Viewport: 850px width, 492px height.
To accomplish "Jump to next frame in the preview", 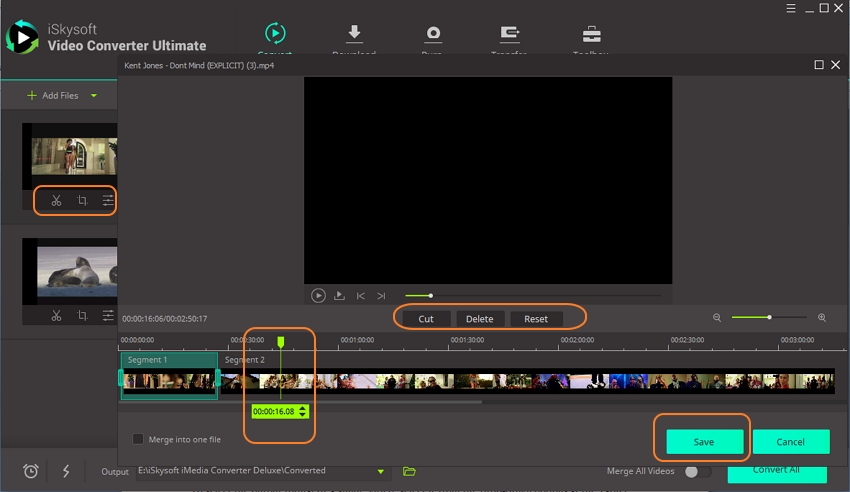I will click(x=381, y=296).
